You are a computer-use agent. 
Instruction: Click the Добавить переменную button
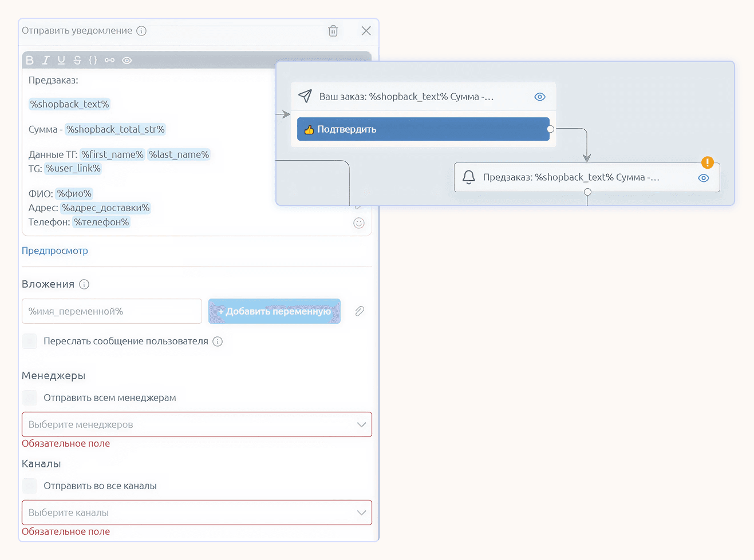click(x=274, y=311)
